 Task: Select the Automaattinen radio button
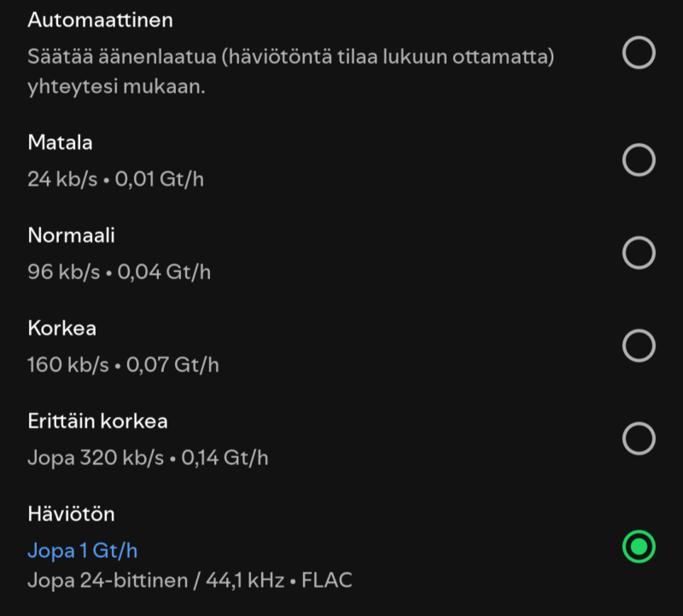pyautogui.click(x=639, y=53)
